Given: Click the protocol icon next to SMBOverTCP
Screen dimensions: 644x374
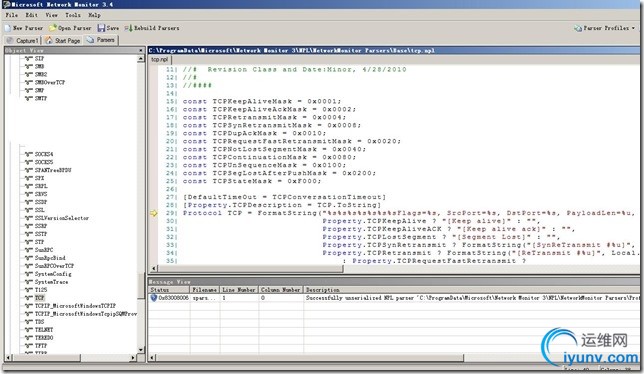Looking at the screenshot, I should click(x=29, y=83).
